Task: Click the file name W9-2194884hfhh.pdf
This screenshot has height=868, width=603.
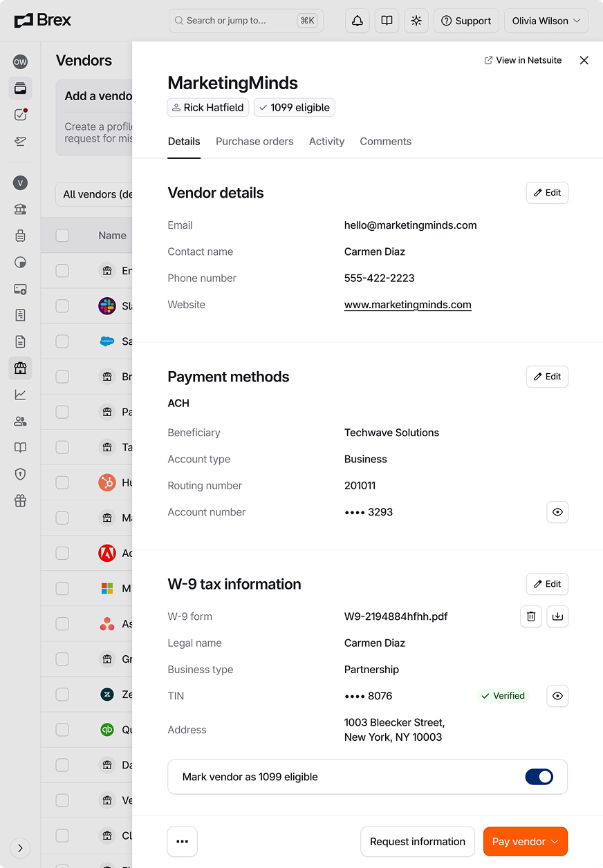Action: pyautogui.click(x=396, y=616)
